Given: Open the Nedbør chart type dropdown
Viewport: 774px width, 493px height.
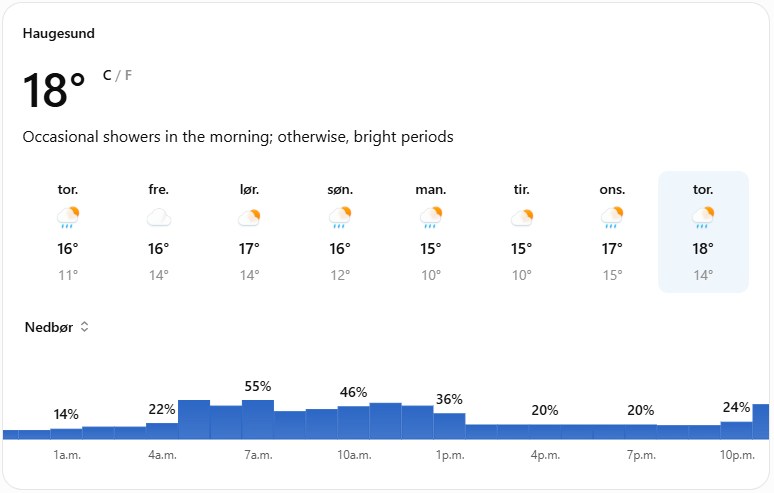Looking at the screenshot, I should click(x=56, y=327).
